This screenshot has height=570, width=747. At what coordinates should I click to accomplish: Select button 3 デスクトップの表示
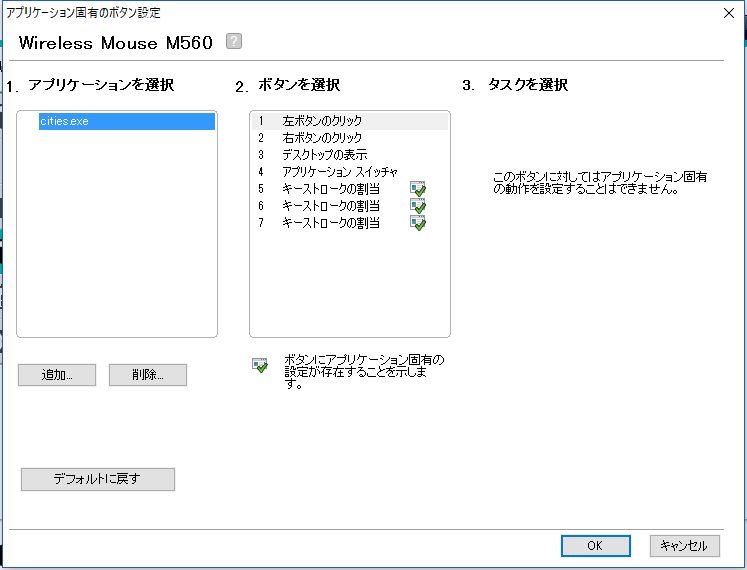coord(350,155)
